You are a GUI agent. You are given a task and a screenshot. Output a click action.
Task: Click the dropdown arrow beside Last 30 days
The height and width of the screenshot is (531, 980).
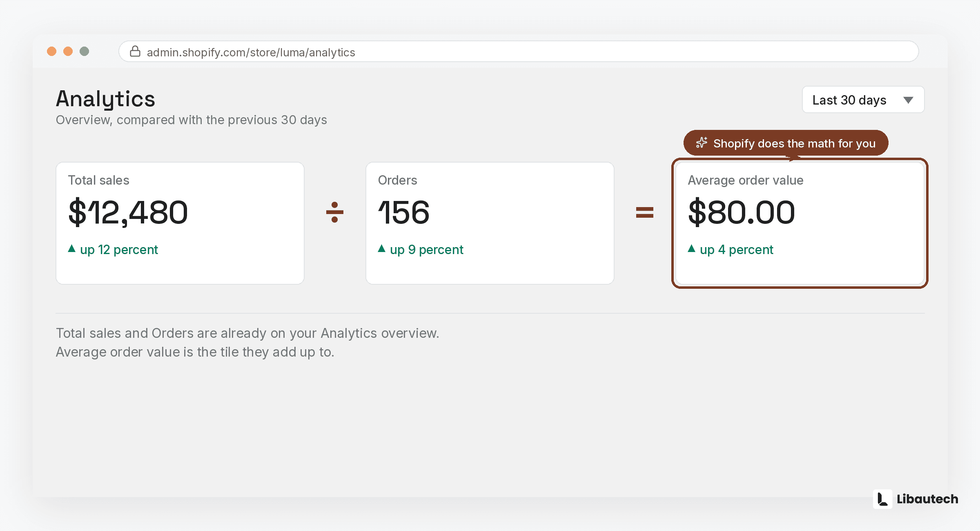point(908,100)
